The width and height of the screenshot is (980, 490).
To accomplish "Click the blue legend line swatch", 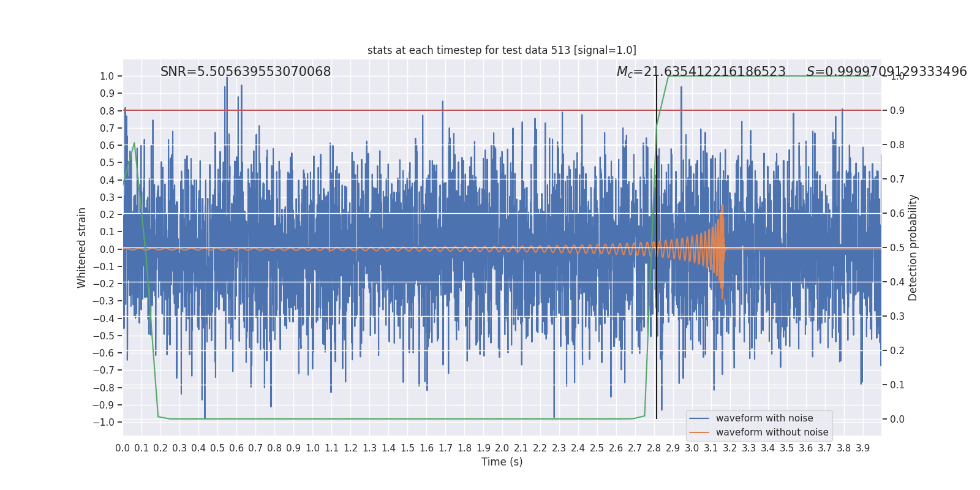I will [699, 418].
